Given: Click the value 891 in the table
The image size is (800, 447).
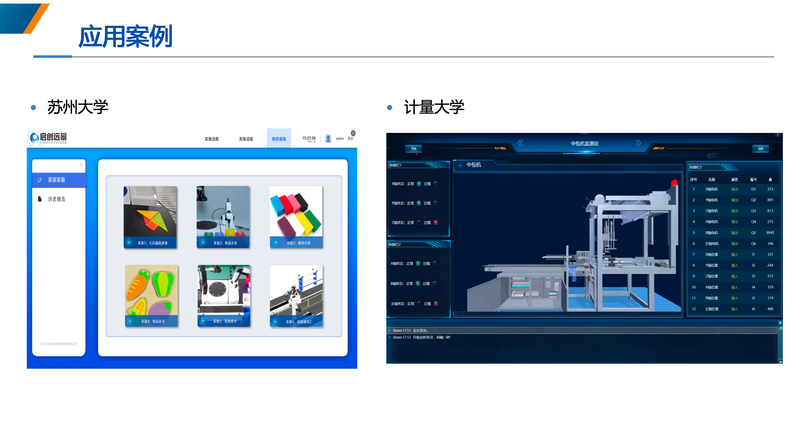Looking at the screenshot, I should click(770, 200).
